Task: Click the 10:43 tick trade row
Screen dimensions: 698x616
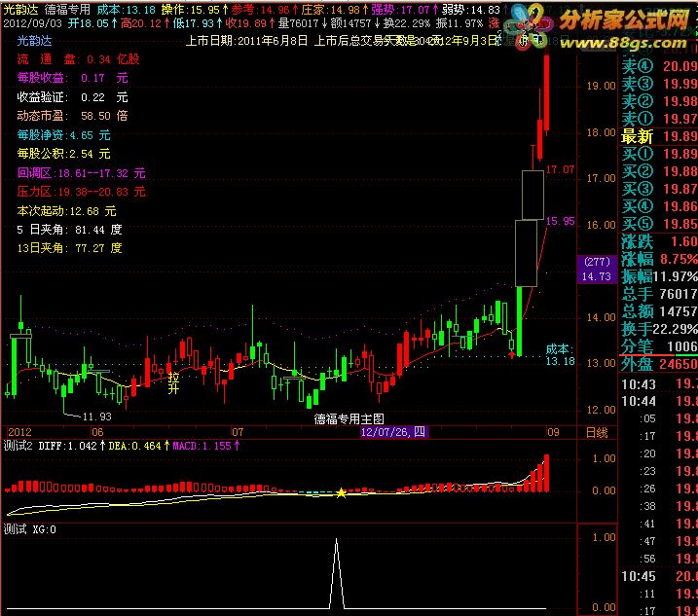Action: point(659,384)
